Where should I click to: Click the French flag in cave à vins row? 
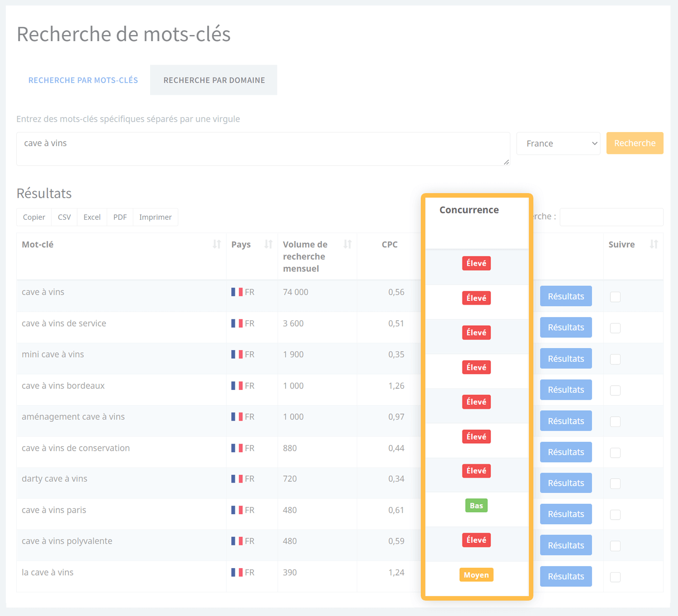click(237, 292)
